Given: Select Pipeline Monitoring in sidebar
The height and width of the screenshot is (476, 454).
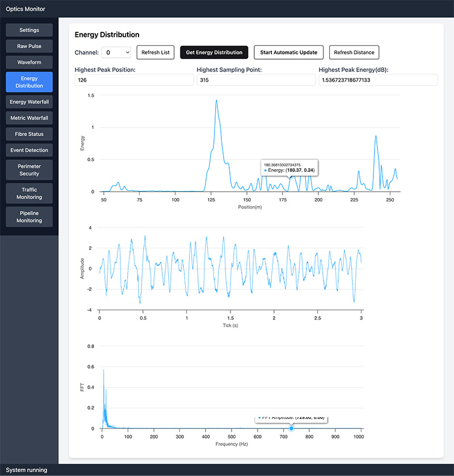Looking at the screenshot, I should pyautogui.click(x=29, y=216).
